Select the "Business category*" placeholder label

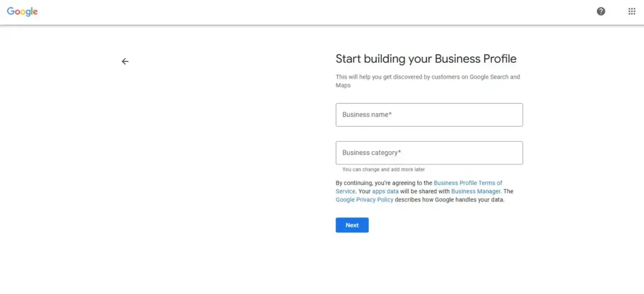372,153
